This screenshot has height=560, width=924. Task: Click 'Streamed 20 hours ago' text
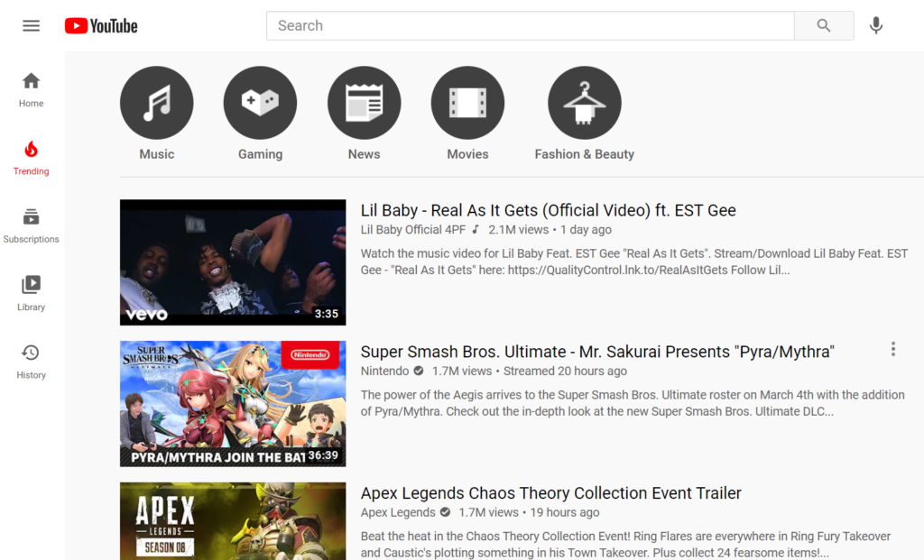[x=565, y=371]
